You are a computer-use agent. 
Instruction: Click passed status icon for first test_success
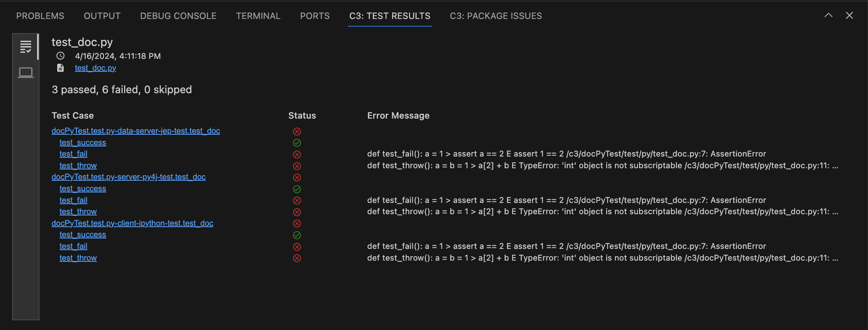297,143
